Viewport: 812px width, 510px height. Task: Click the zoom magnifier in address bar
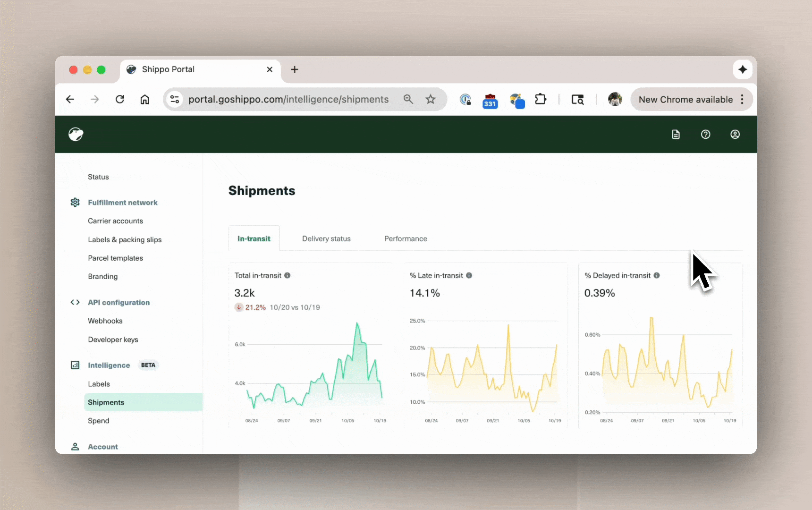click(408, 99)
